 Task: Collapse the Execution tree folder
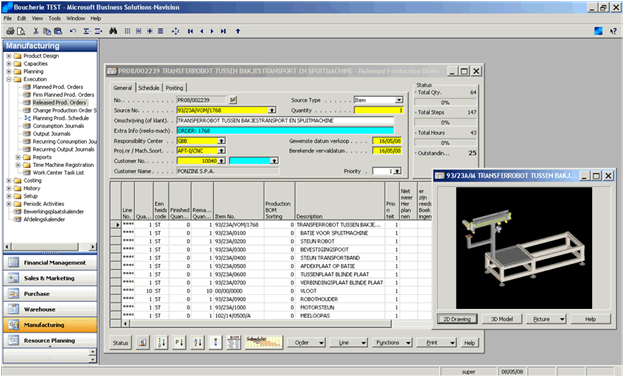8,79
